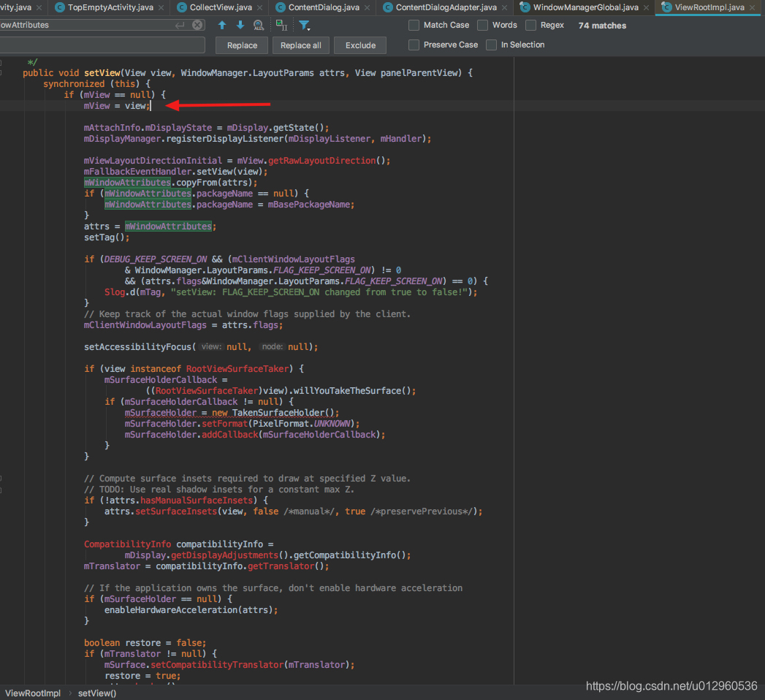
Task: Close the ContentDialogAdapter.java tab
Action: pyautogui.click(x=504, y=8)
